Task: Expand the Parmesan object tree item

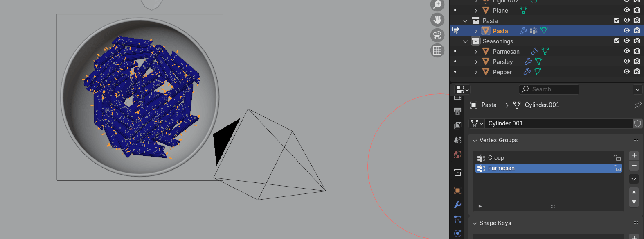Action: [x=475, y=52]
